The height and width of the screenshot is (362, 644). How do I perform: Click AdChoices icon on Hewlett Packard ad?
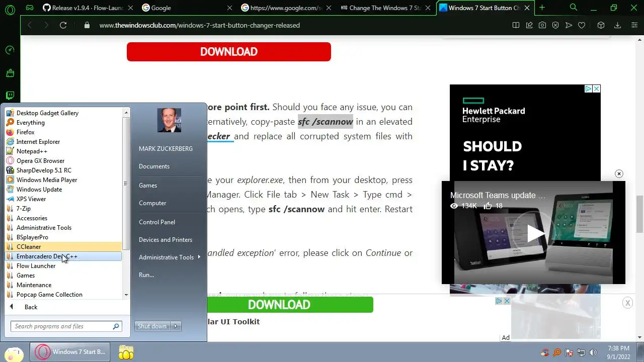coord(588,88)
